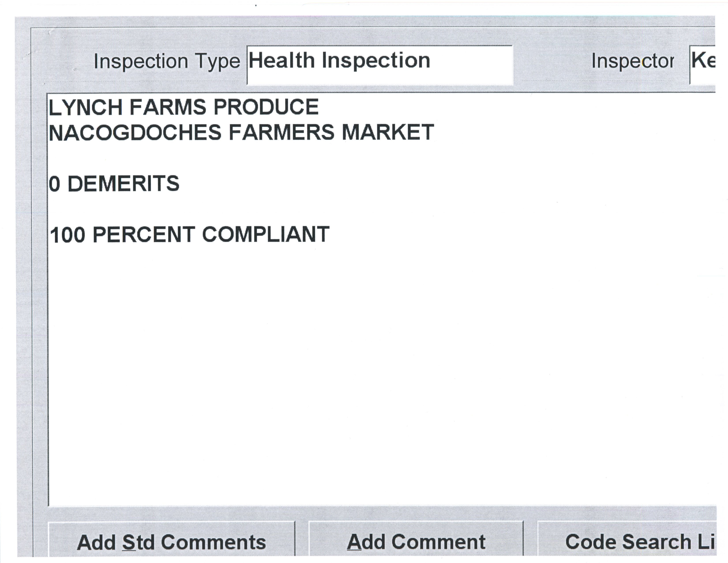Click the Add Std Comments button

tap(171, 542)
